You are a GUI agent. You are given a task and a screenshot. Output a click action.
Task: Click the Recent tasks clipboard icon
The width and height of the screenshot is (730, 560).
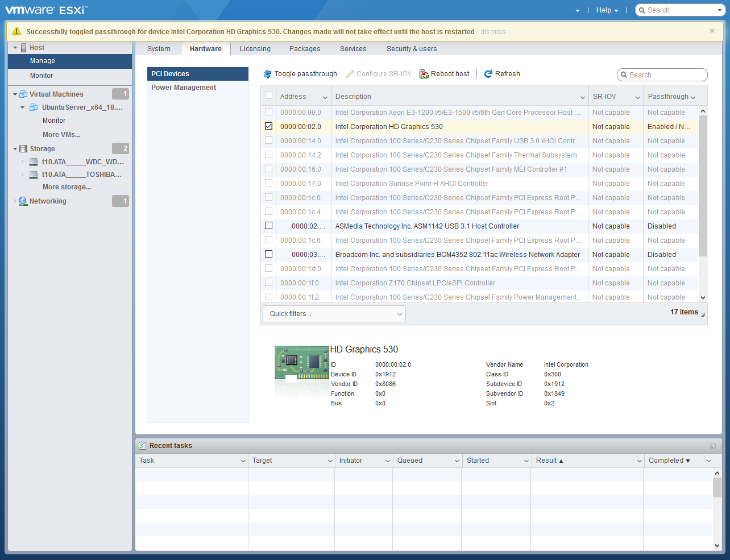coord(142,446)
